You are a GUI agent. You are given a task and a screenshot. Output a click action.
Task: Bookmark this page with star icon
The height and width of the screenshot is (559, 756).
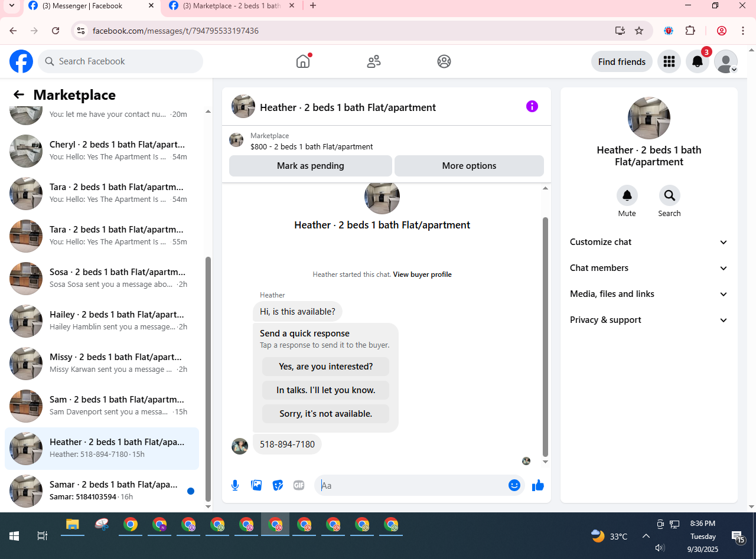pos(639,31)
